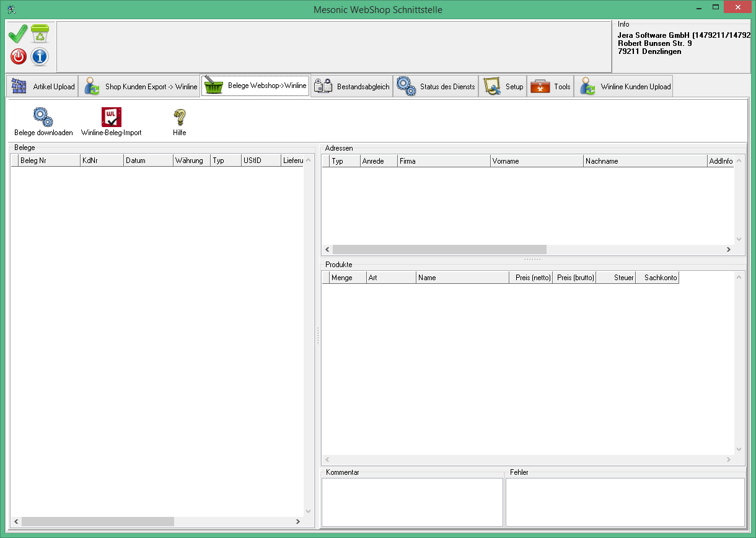Screen dimensions: 756x538
Task: Click the green recycle bin icon
Action: 40,34
